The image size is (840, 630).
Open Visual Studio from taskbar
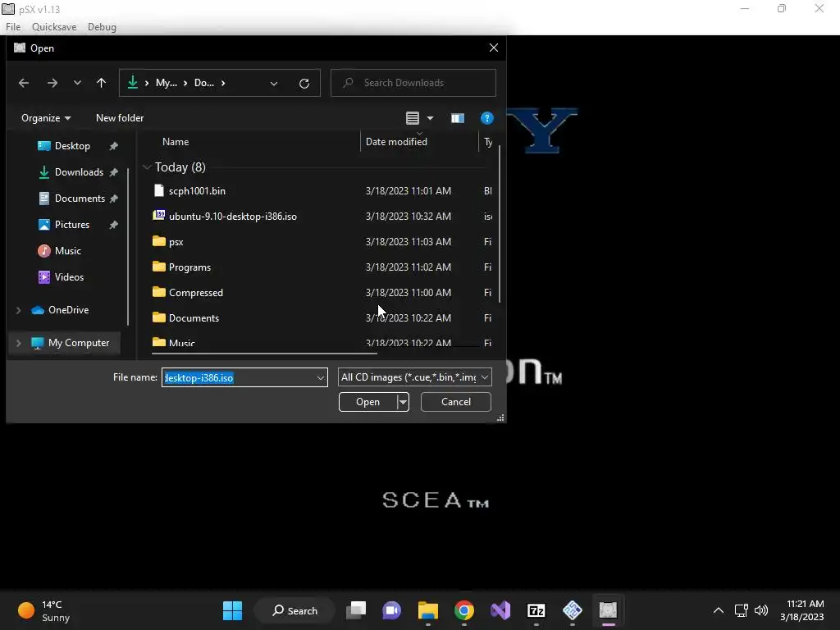[500, 610]
